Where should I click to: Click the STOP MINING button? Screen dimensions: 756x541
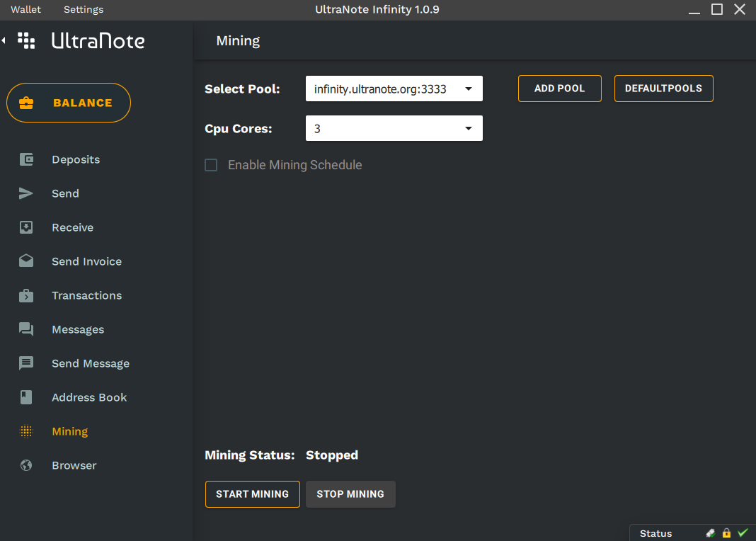click(350, 494)
